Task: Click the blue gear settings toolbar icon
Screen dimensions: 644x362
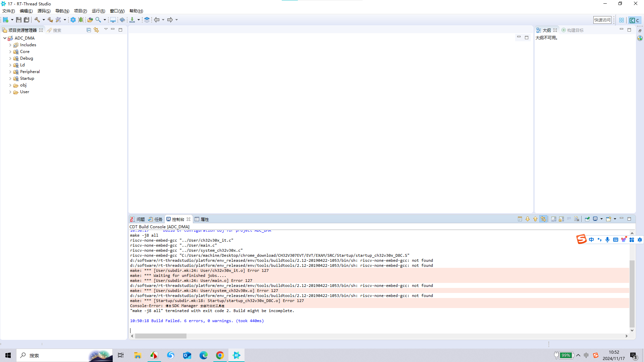Action: (x=73, y=20)
